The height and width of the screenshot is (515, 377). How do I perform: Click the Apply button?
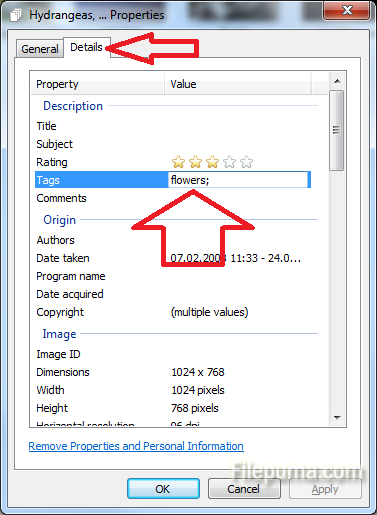325,489
